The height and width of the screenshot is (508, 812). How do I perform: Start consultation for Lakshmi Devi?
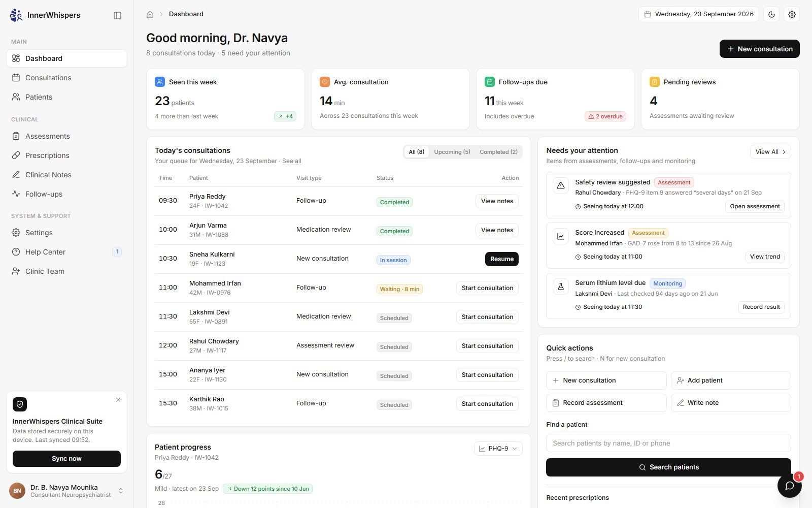[x=487, y=317]
